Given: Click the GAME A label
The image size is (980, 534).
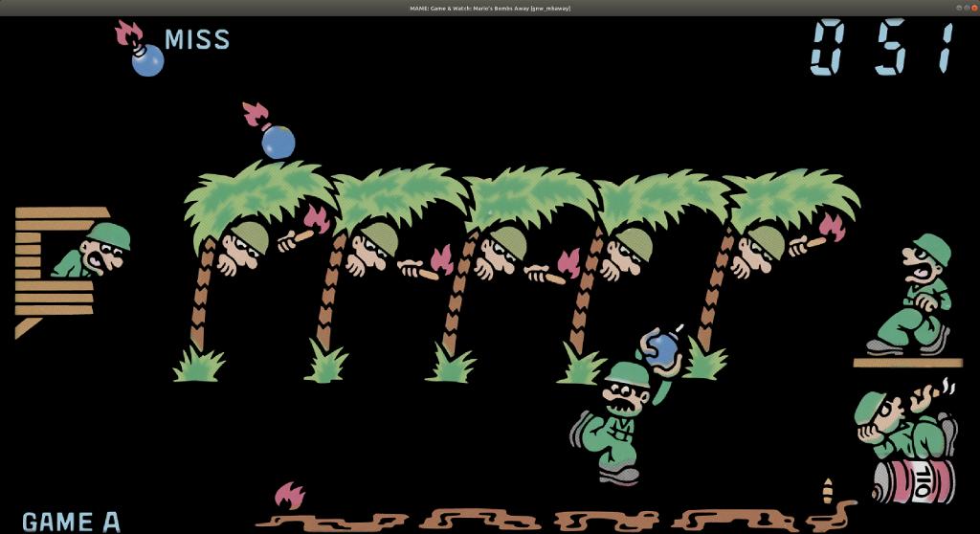Looking at the screenshot, I should (x=71, y=522).
